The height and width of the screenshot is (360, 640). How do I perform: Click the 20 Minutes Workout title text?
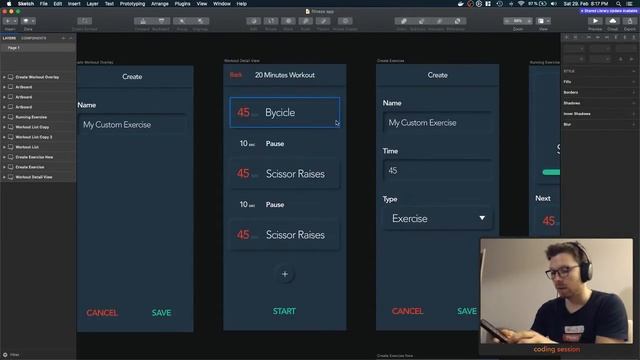(284, 75)
